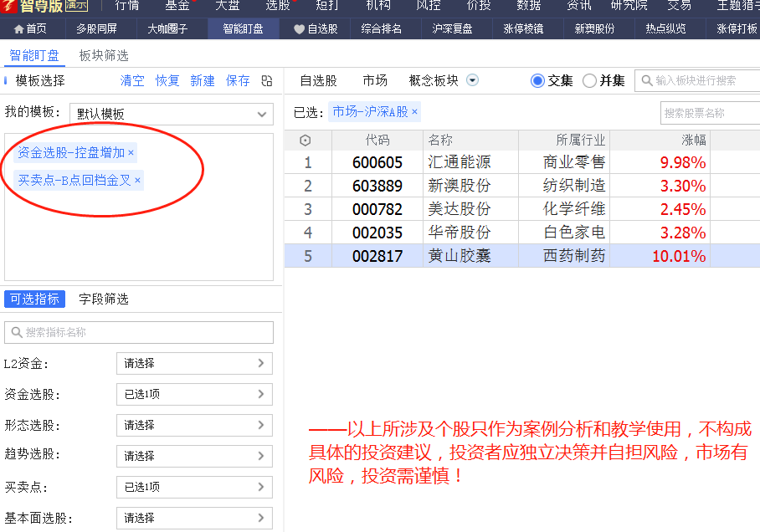Viewport: 760px width, 532px height.
Task: Switch to the 板块筛选 sub-tab
Action: pos(104,56)
